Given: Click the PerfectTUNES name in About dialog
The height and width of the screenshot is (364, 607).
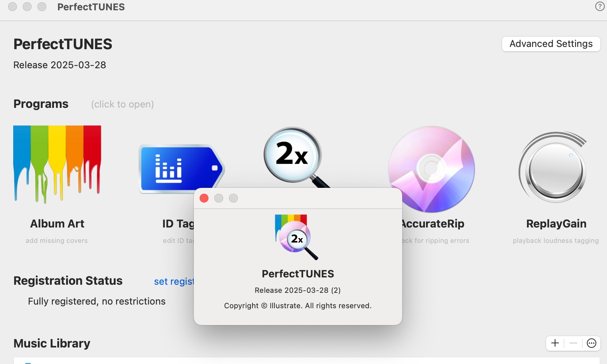Looking at the screenshot, I should [298, 274].
